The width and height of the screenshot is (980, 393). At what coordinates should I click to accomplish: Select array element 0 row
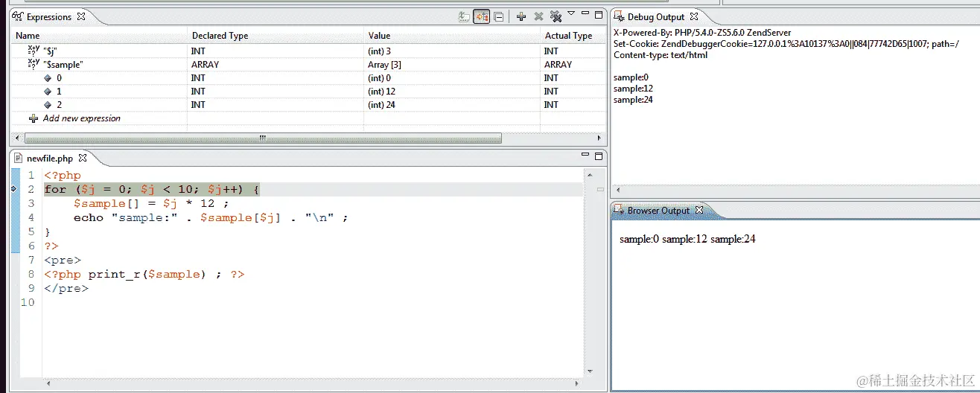click(x=308, y=78)
